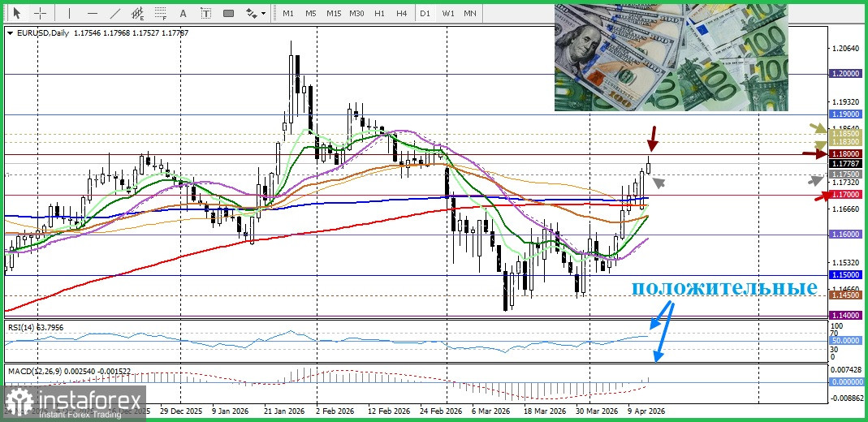Choose the rectangle shape tool
This screenshot has width=868, height=422.
pyautogui.click(x=229, y=13)
